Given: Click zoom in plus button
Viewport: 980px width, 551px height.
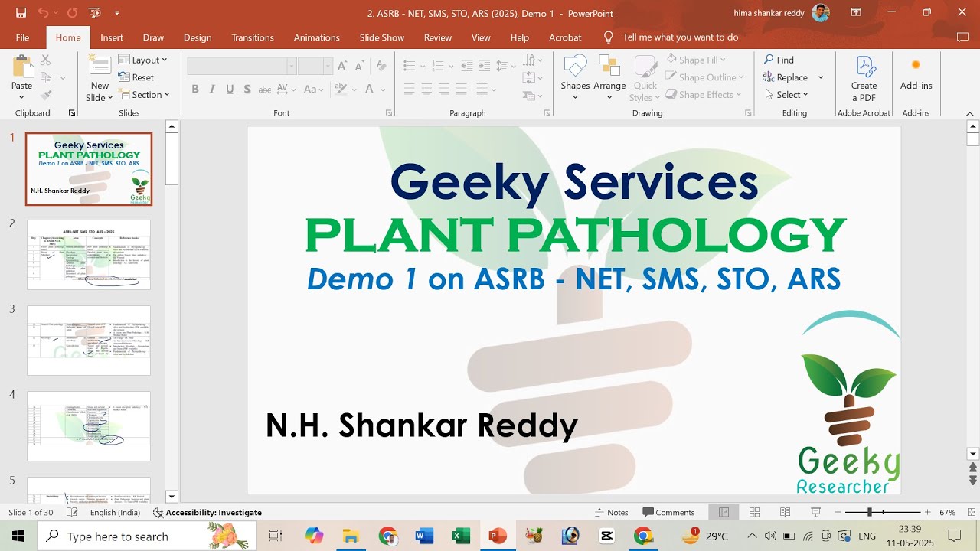Looking at the screenshot, I should point(927,512).
